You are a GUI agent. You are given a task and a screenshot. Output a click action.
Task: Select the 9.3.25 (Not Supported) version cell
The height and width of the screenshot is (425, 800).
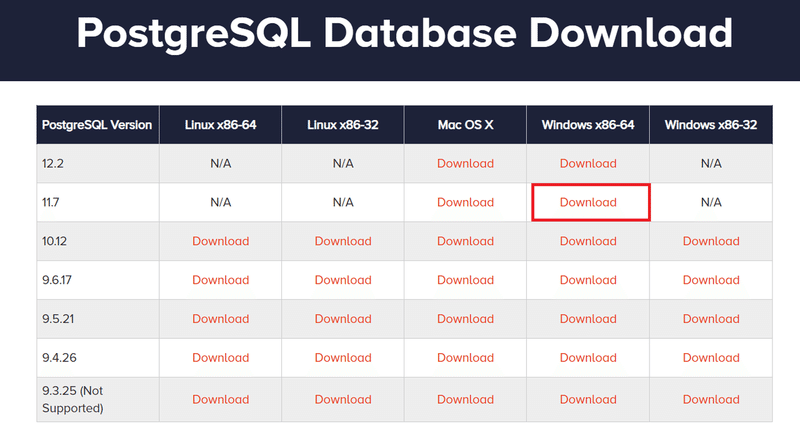click(x=97, y=399)
